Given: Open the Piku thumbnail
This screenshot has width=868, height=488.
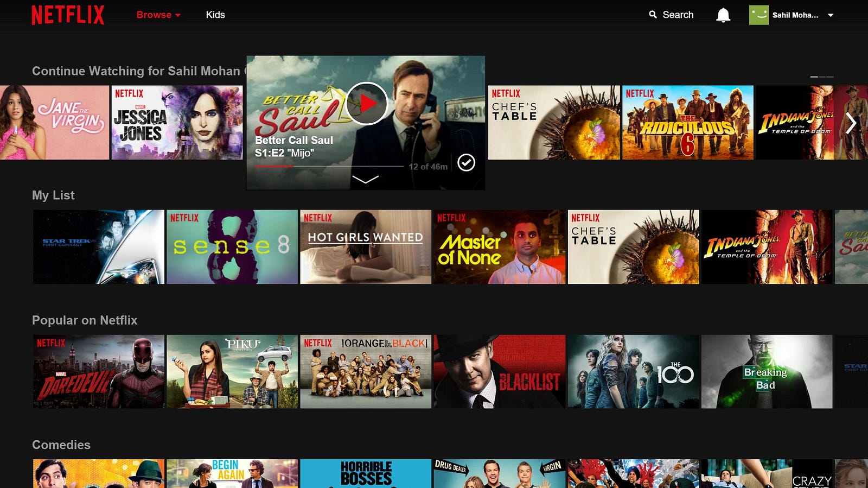Looking at the screenshot, I should coord(232,372).
